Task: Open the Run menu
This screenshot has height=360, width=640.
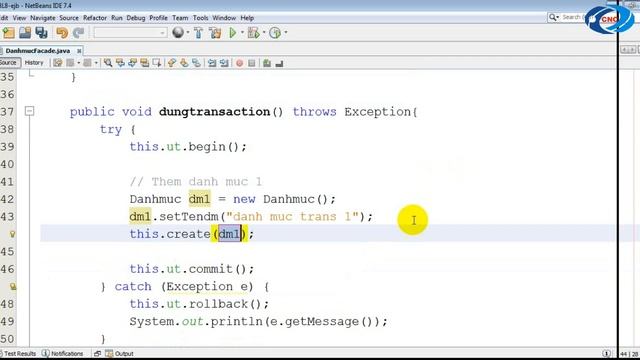Action: (x=116, y=18)
